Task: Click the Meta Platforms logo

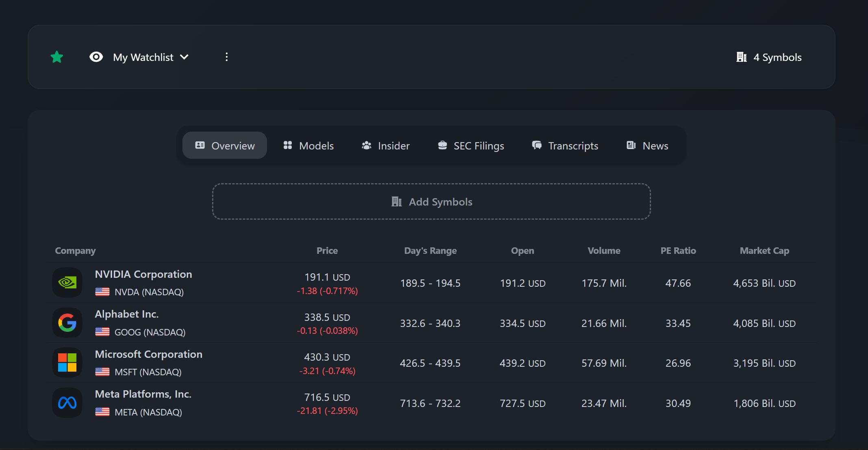Action: tap(67, 402)
